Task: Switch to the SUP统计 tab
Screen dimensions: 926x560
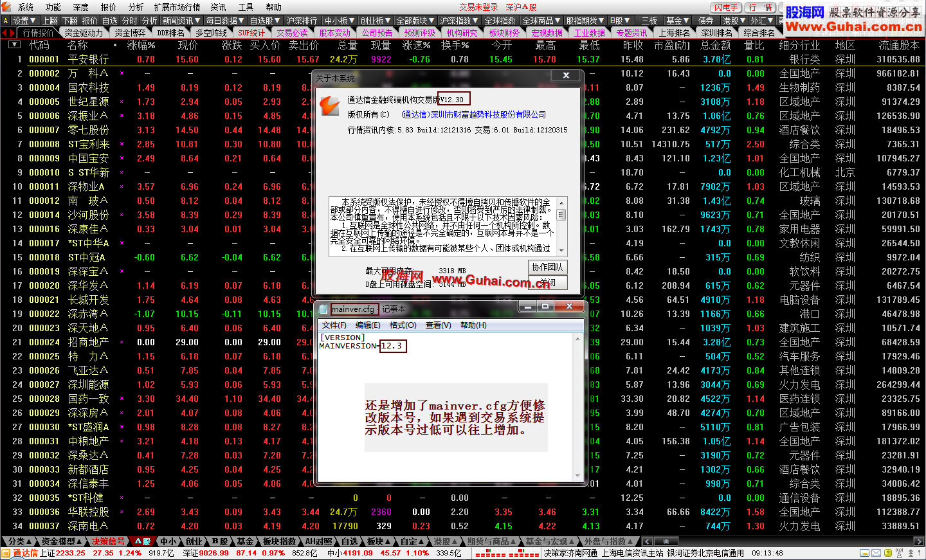Action: click(251, 33)
